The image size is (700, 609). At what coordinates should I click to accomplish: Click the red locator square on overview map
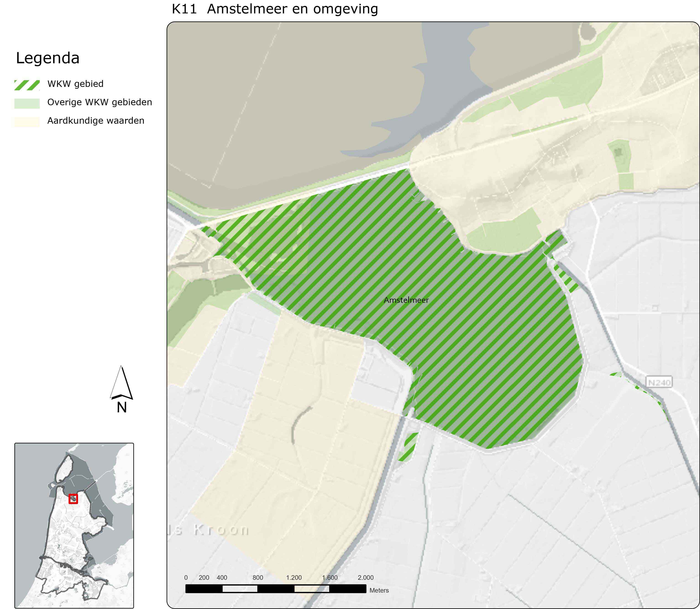(x=73, y=499)
